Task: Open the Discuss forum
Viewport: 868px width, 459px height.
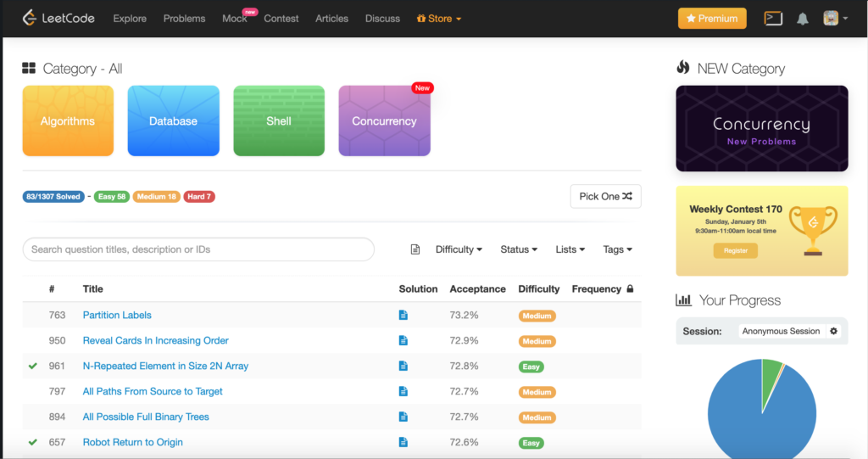Action: pyautogui.click(x=382, y=19)
